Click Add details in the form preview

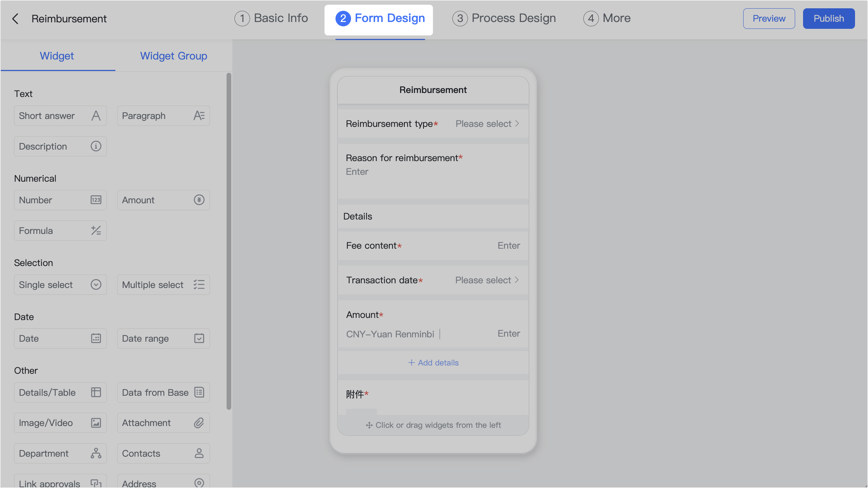(433, 363)
